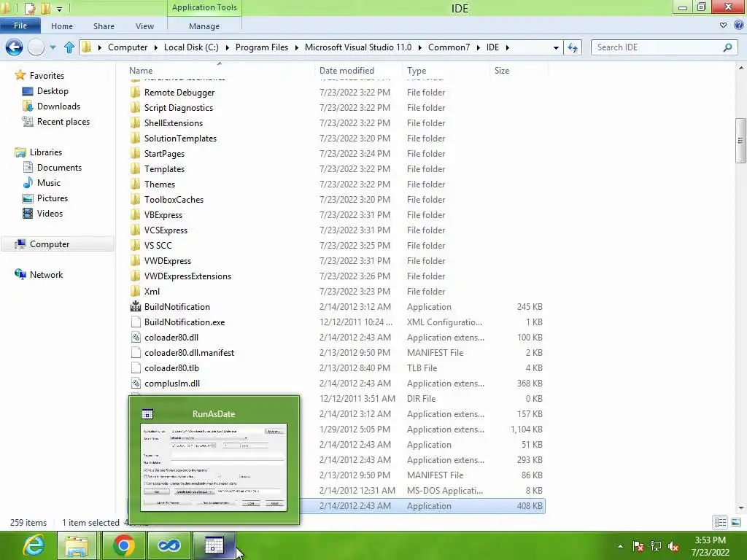
Task: Open File Explorer taskbar icon
Action: point(77,545)
